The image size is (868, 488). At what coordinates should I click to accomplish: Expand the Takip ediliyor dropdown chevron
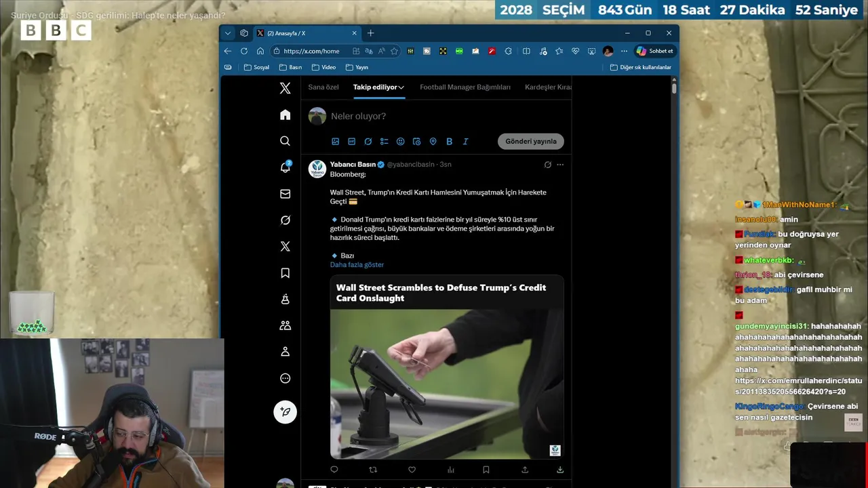(401, 87)
